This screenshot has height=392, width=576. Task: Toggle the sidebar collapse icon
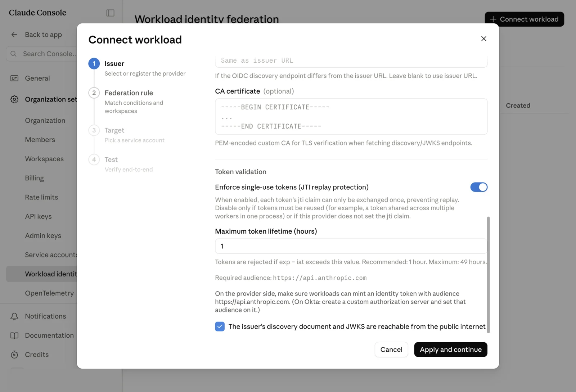click(x=111, y=13)
